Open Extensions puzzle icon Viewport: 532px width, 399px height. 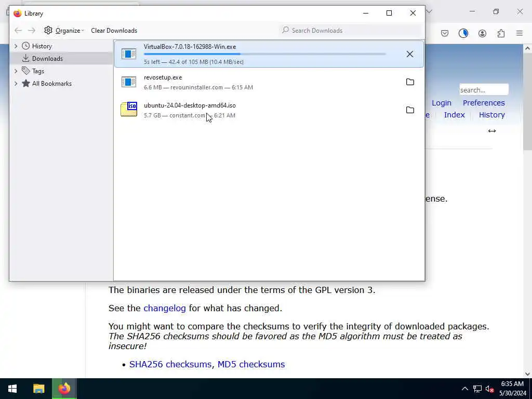[x=501, y=33]
